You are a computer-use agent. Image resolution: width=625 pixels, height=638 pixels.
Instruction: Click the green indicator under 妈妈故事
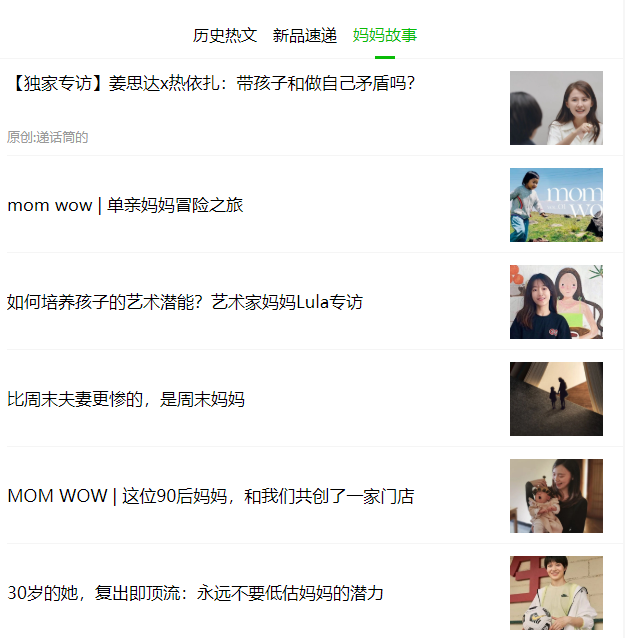(385, 57)
